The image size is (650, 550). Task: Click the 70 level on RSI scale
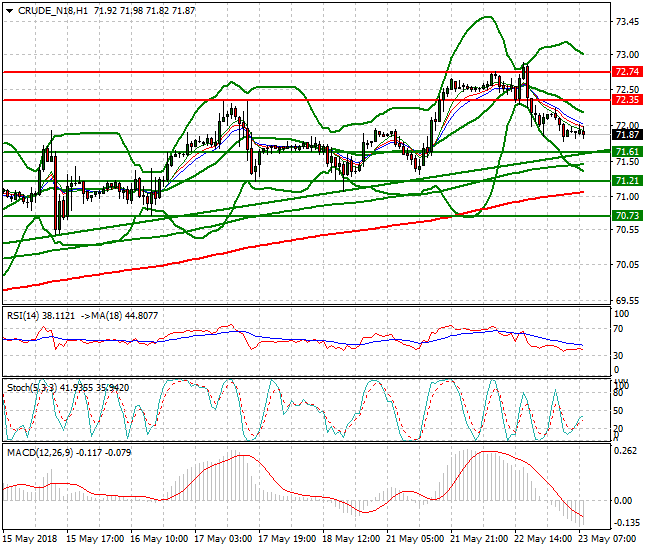coord(618,329)
